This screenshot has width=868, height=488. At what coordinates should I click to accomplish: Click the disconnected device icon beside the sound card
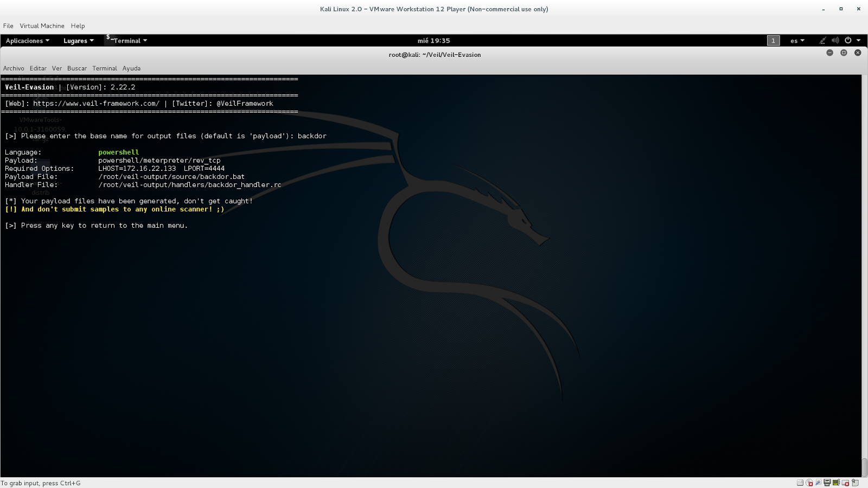[845, 483]
